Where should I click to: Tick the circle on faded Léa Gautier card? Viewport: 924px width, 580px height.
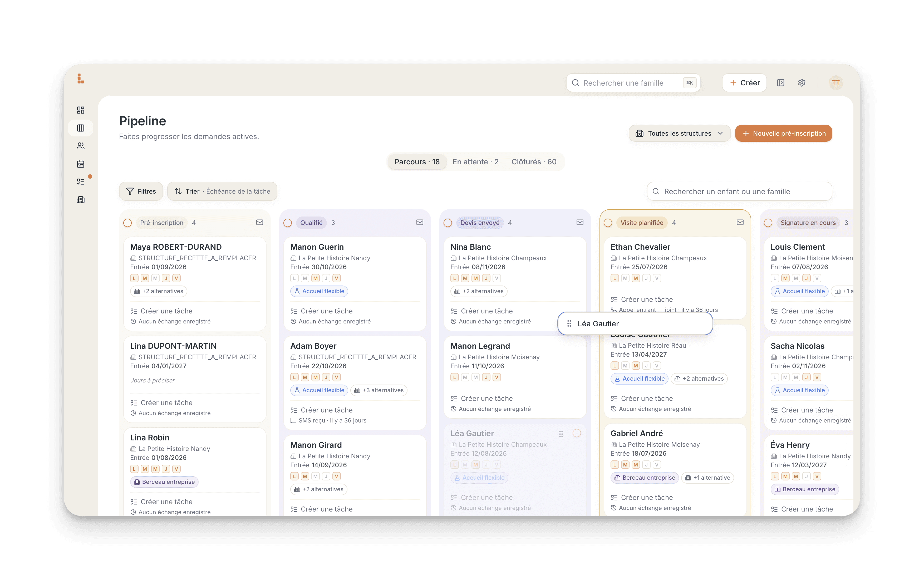click(577, 433)
